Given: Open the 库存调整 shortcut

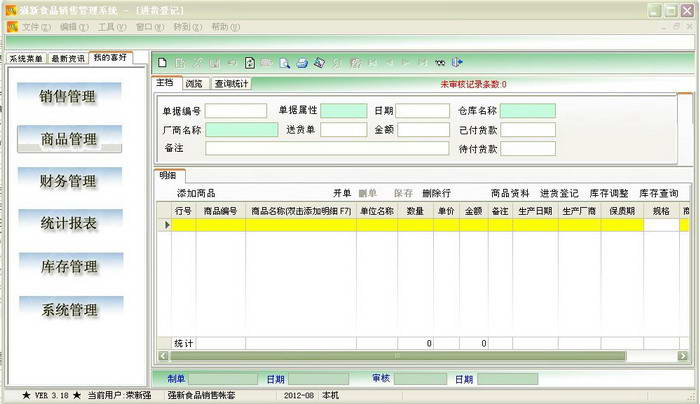Looking at the screenshot, I should tap(609, 193).
